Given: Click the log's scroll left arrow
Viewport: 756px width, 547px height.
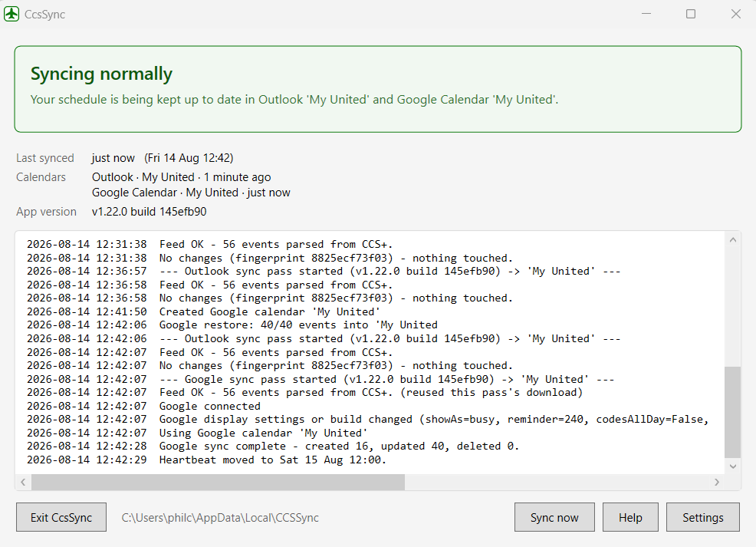Looking at the screenshot, I should 23,482.
